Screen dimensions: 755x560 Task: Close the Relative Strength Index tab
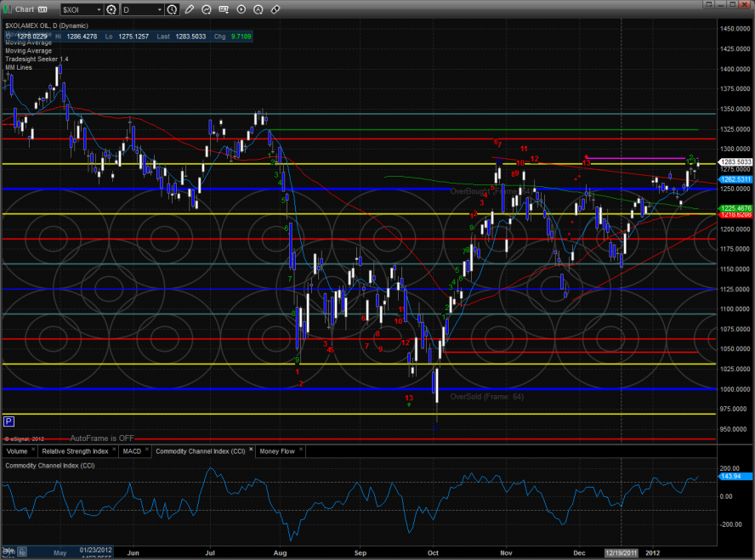pyautogui.click(x=114, y=450)
